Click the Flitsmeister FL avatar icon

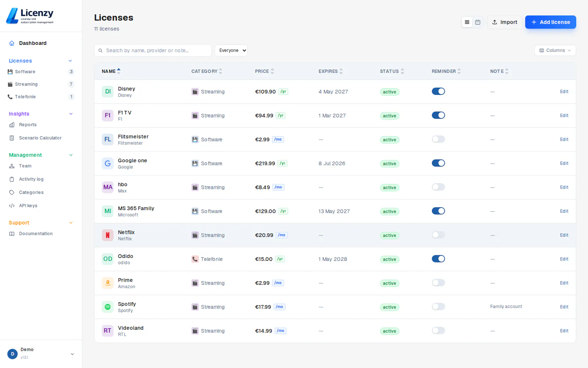(108, 139)
